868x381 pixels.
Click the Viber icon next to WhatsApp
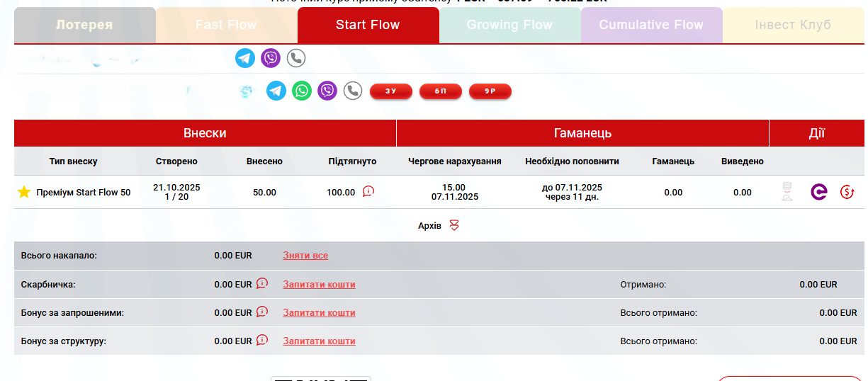[327, 91]
